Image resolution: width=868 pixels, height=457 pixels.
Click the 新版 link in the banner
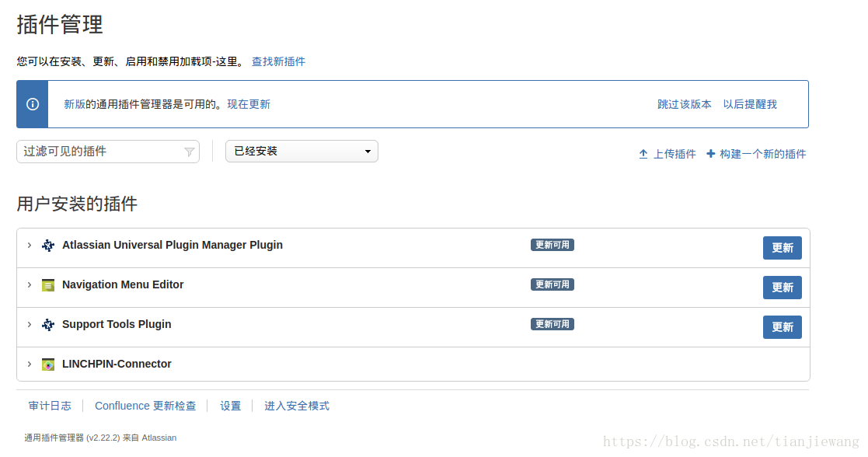click(x=74, y=104)
